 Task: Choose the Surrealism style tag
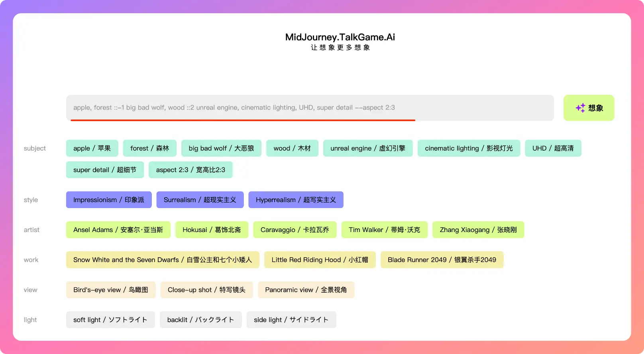coord(200,200)
